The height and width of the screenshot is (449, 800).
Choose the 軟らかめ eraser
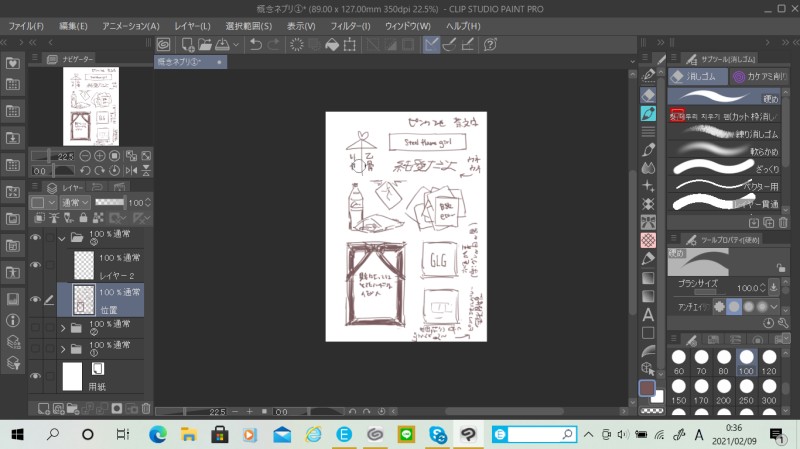724,151
